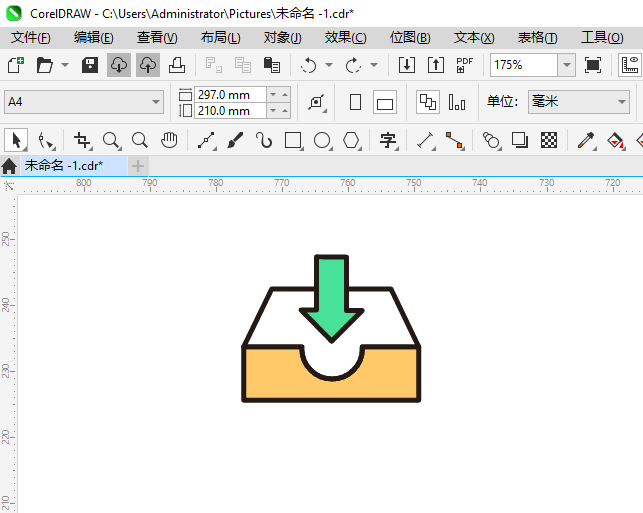This screenshot has width=643, height=513.
Task: Toggle the rulers display icon
Action: [x=630, y=65]
